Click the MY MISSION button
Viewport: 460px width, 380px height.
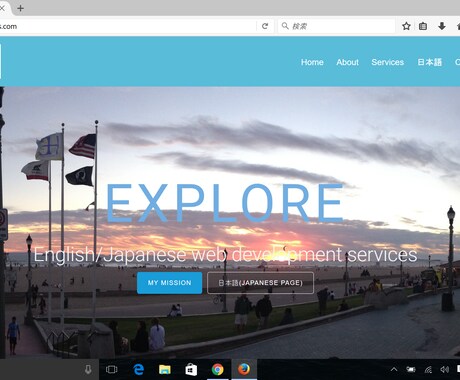169,283
